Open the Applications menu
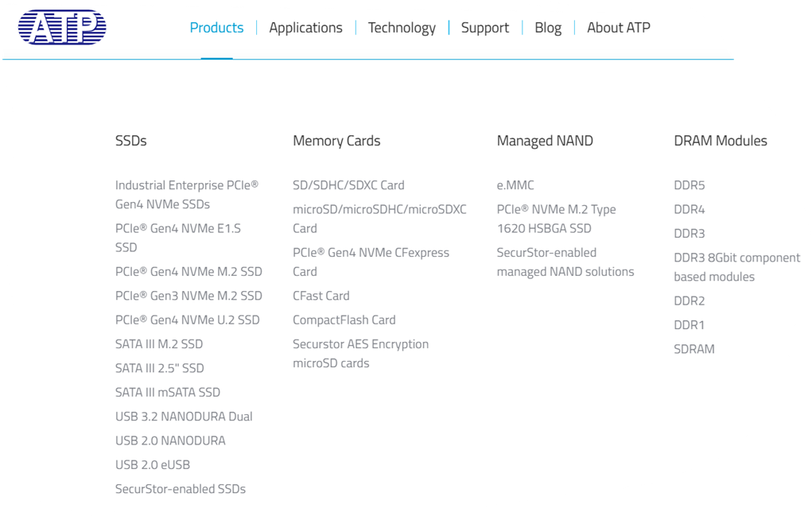Viewport: 812px width, 516px height. click(x=305, y=28)
